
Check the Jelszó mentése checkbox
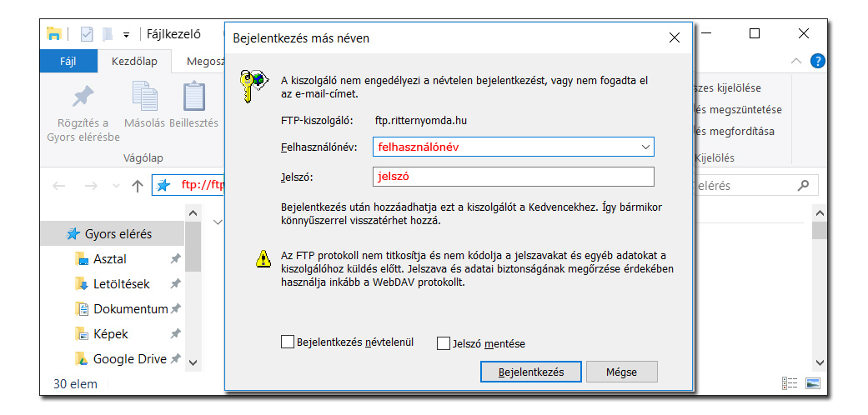[444, 343]
